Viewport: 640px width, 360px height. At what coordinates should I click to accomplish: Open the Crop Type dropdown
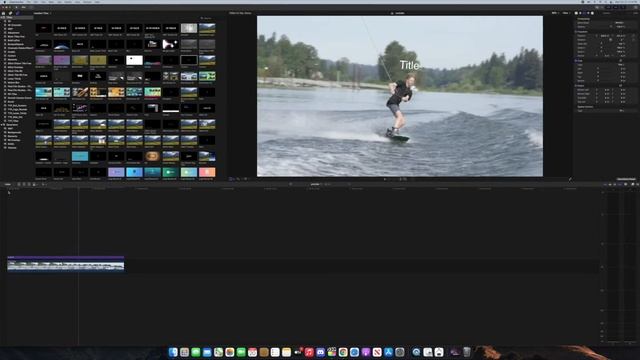point(621,64)
